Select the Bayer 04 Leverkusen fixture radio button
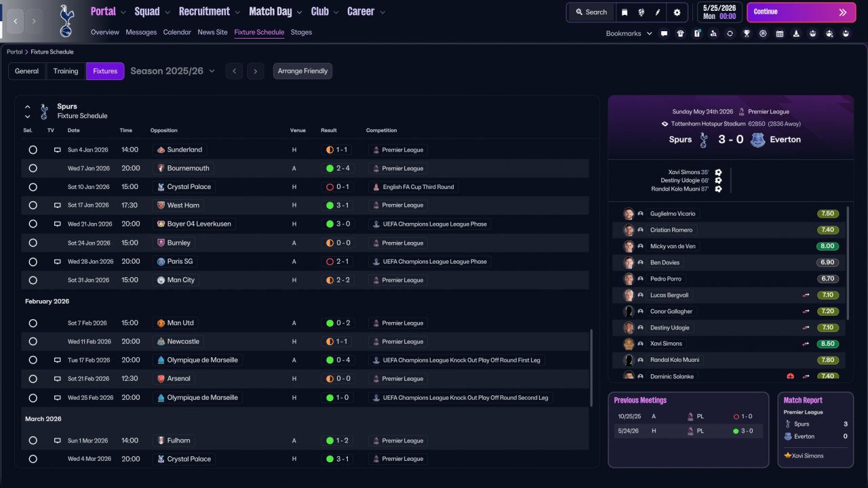This screenshot has height=488, width=868. 33,224
